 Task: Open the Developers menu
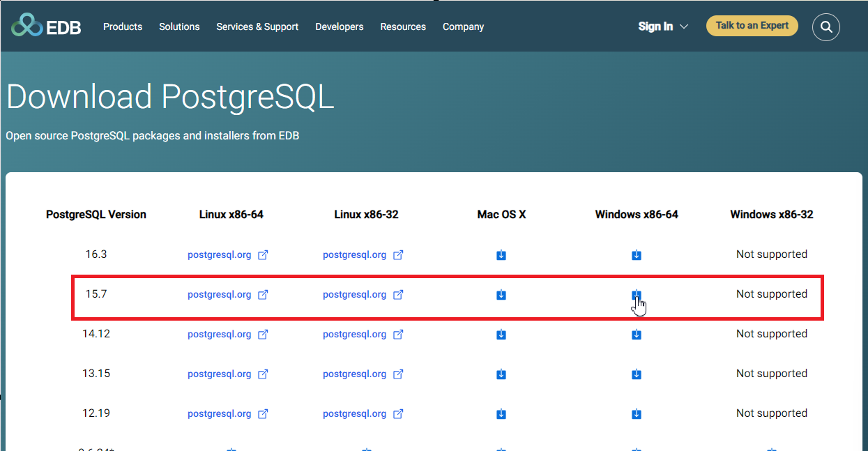click(340, 26)
